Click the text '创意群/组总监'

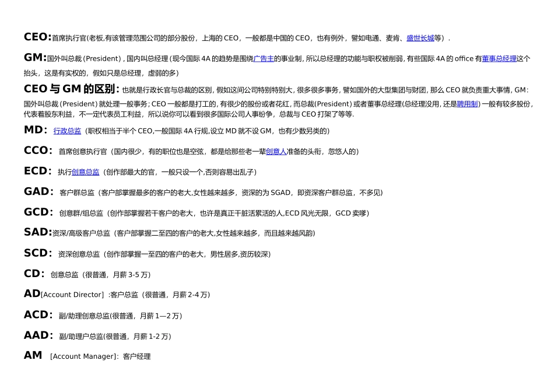point(81,213)
